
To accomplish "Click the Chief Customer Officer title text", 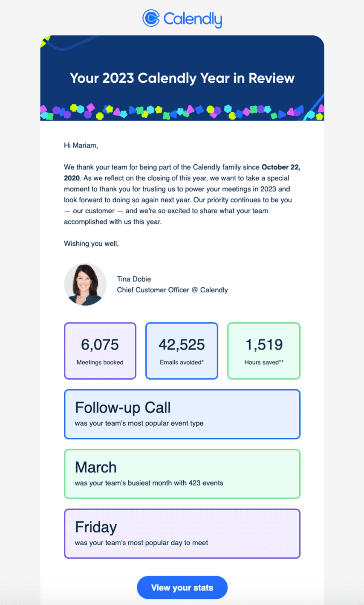I will click(x=172, y=290).
